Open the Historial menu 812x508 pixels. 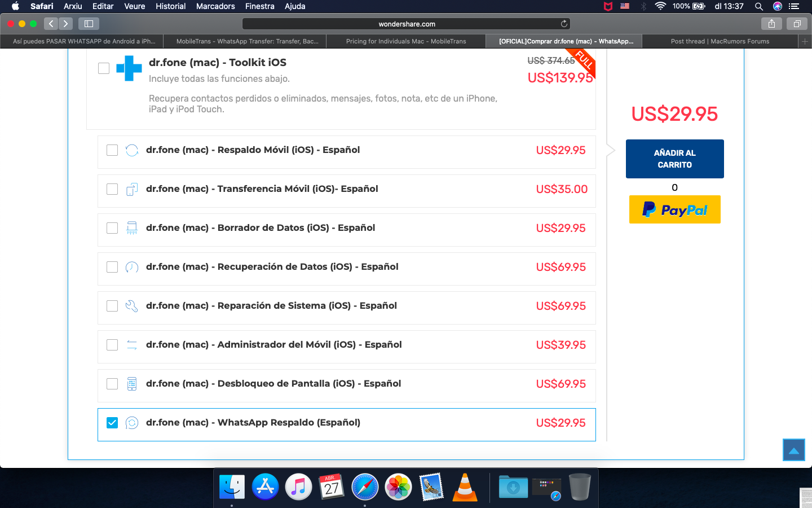[170, 6]
